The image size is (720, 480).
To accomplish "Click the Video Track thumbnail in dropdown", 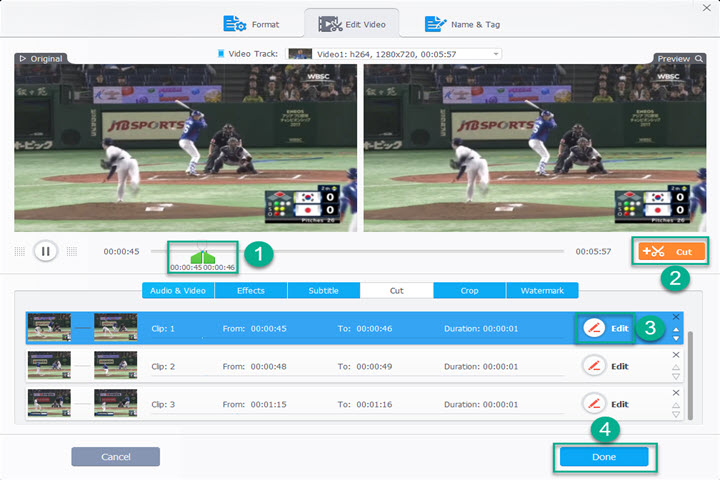I will tap(300, 54).
